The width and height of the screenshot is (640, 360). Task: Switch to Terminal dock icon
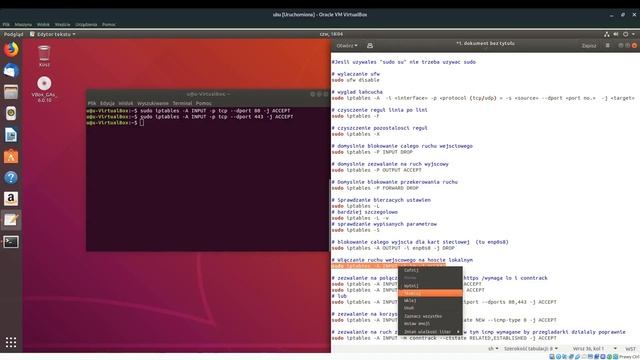click(x=11, y=242)
